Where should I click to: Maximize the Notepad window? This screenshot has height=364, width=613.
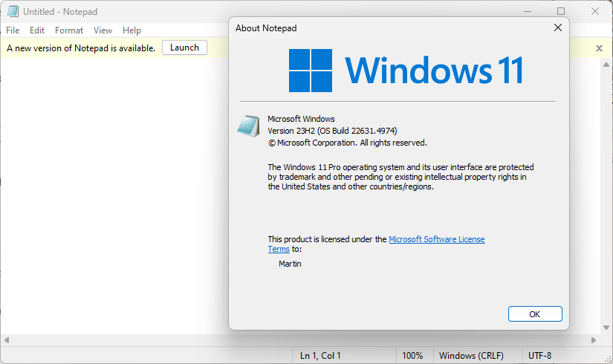coord(561,11)
